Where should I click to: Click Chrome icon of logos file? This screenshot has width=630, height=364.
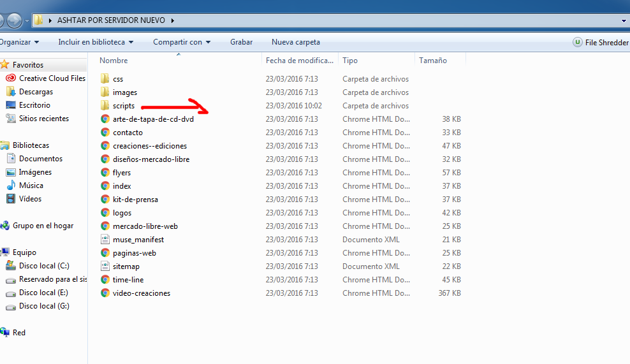tap(105, 212)
